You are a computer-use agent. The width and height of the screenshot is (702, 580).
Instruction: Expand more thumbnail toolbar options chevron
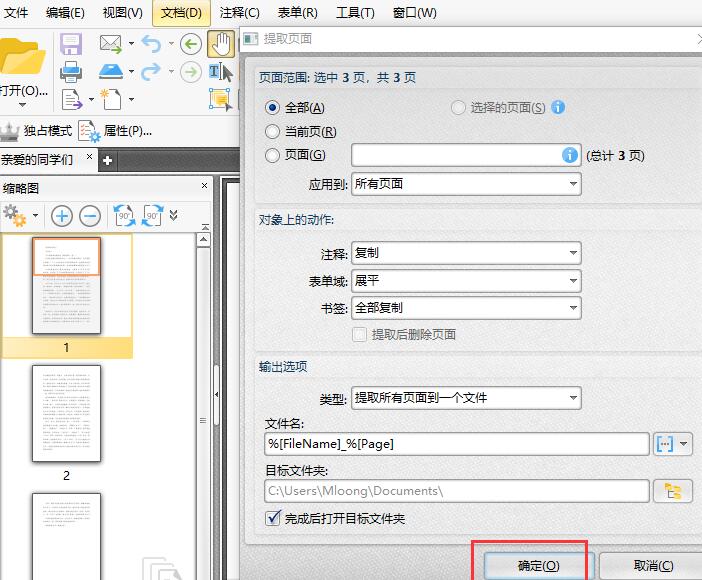pos(174,216)
